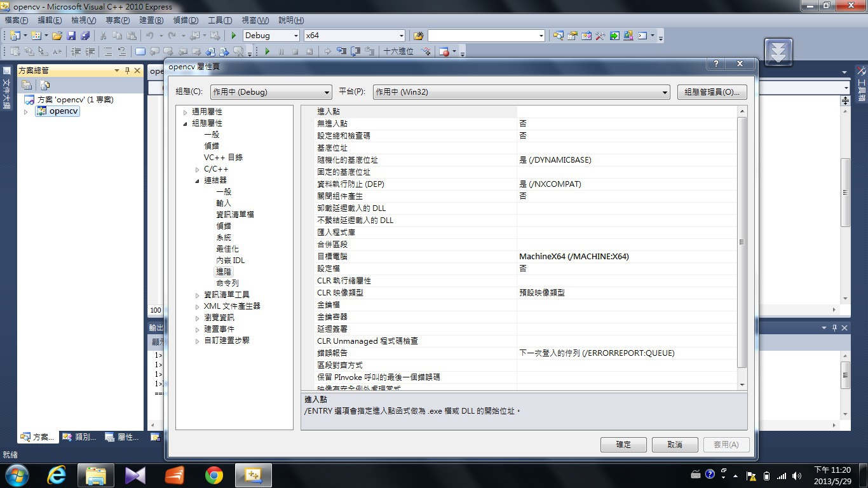This screenshot has width=868, height=488.
Task: Open the 說明(H) menu
Action: 291,20
